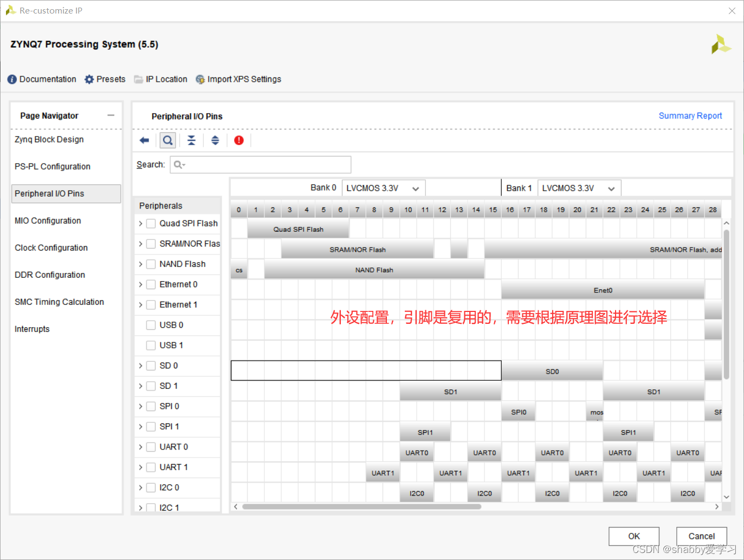Screen dimensions: 744x560
Task: Click scroll-right arrow of pin grid
Action: click(x=717, y=507)
